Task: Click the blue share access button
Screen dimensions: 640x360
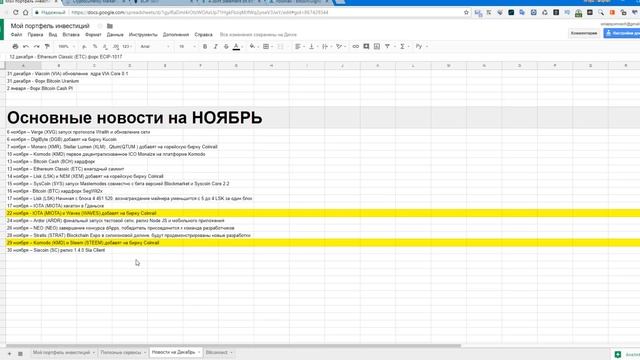Action: (x=622, y=33)
